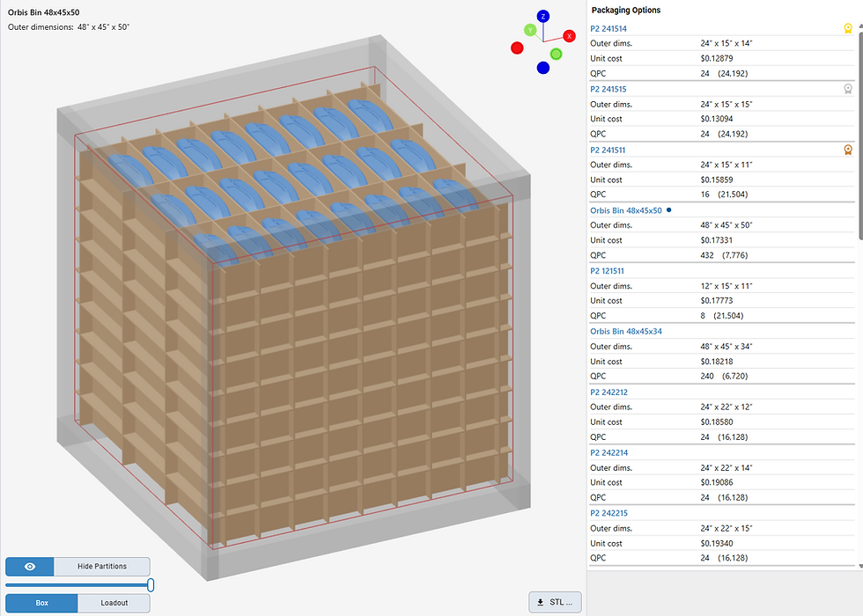The width and height of the screenshot is (863, 616).
Task: Switch to the Loadout view
Action: (x=113, y=603)
